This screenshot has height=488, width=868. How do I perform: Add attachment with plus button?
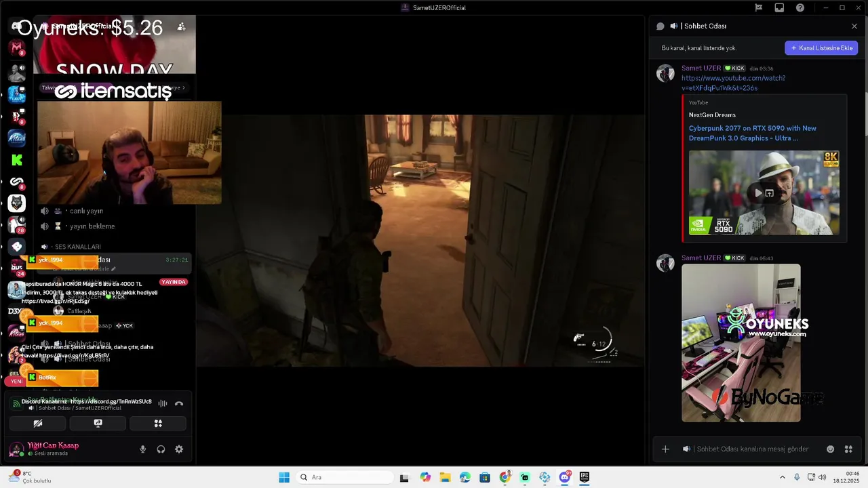(x=665, y=449)
